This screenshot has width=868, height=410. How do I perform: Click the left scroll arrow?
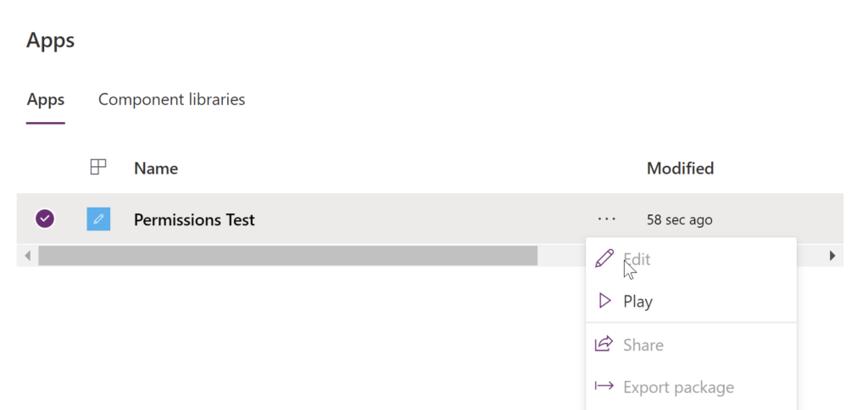[27, 256]
